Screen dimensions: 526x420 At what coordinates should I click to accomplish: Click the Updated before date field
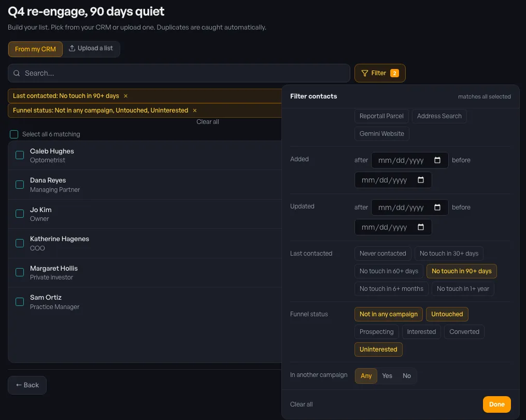[393, 227]
